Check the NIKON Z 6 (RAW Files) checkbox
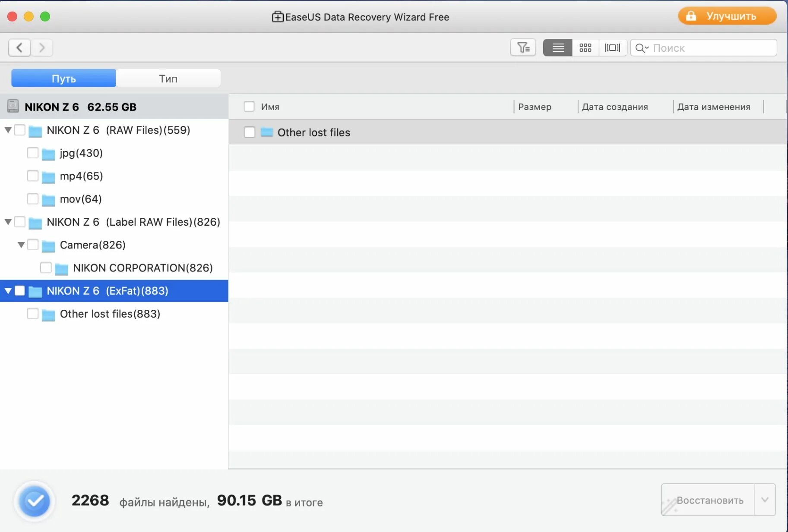Image resolution: width=788 pixels, height=532 pixels. (x=20, y=130)
